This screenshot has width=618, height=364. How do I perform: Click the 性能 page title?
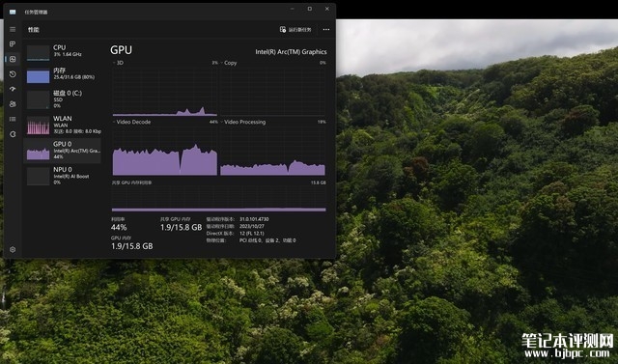[34, 30]
